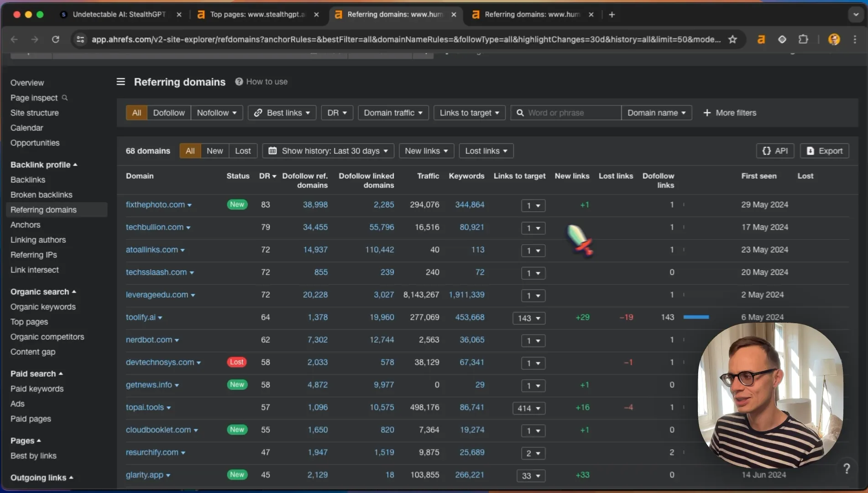Open the How to use help icon

point(239,82)
